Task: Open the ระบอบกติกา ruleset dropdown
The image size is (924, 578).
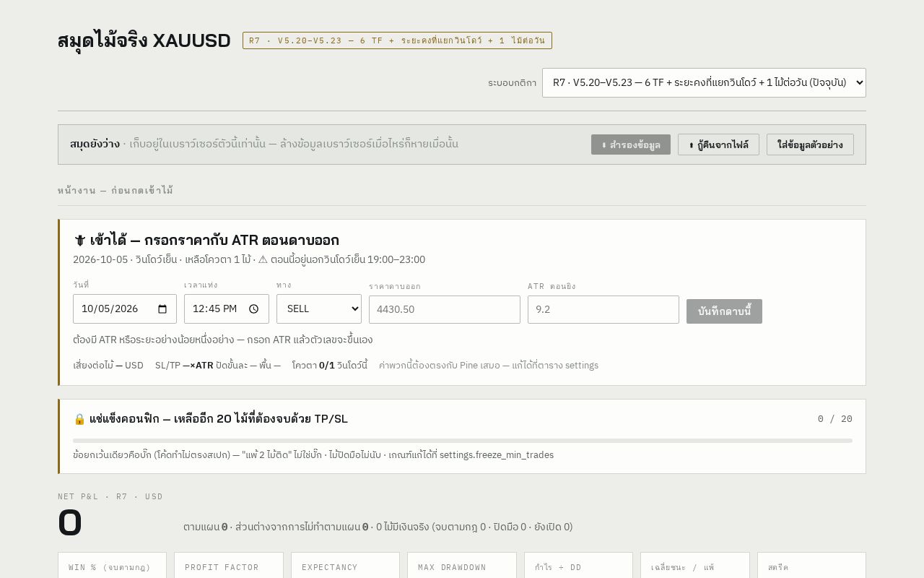Action: click(x=704, y=82)
